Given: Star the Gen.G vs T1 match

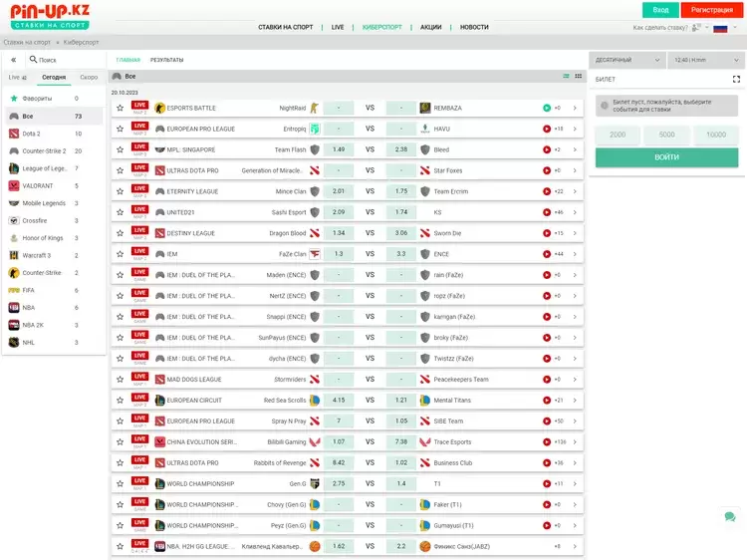Looking at the screenshot, I should pyautogui.click(x=121, y=483).
